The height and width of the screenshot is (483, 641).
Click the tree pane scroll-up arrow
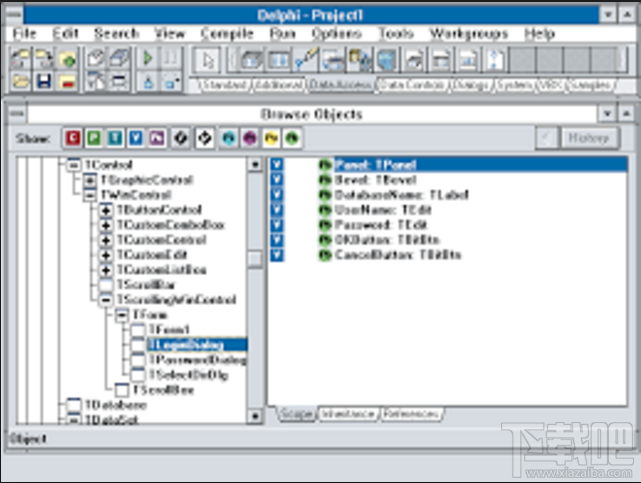pyautogui.click(x=255, y=165)
